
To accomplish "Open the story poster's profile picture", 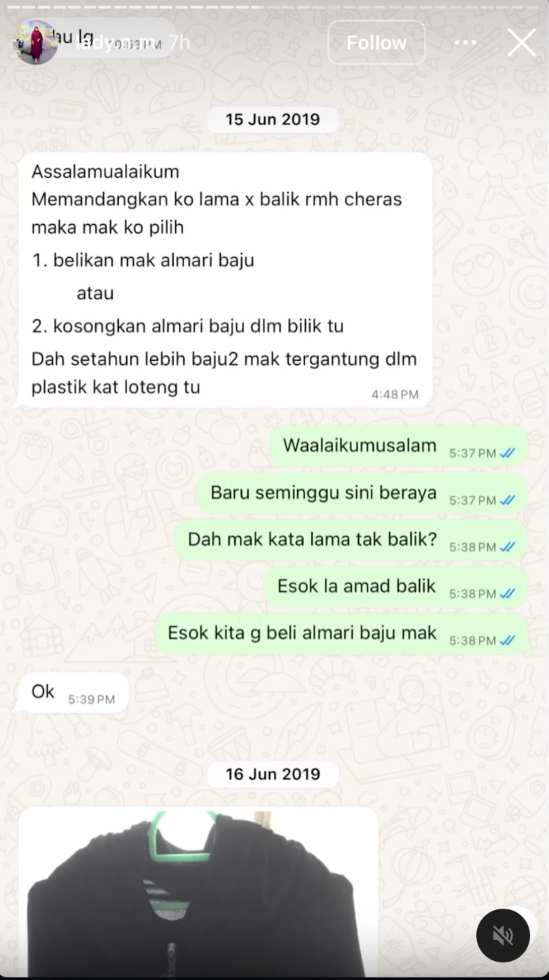I will pyautogui.click(x=35, y=42).
